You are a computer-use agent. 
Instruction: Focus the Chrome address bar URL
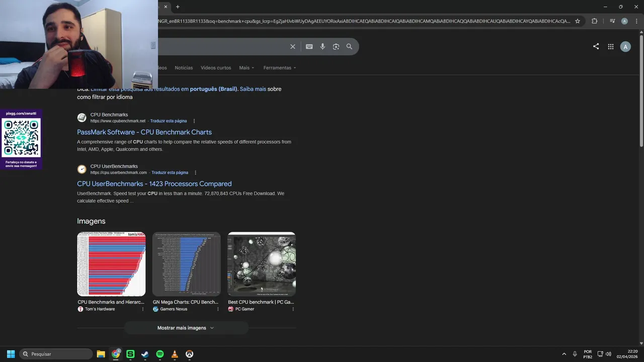364,21
